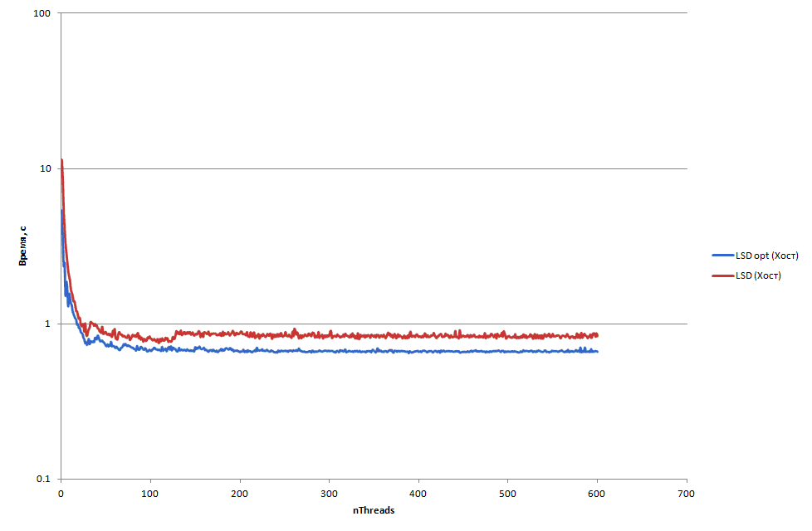Click the y-axis label 0.1

tap(43, 480)
